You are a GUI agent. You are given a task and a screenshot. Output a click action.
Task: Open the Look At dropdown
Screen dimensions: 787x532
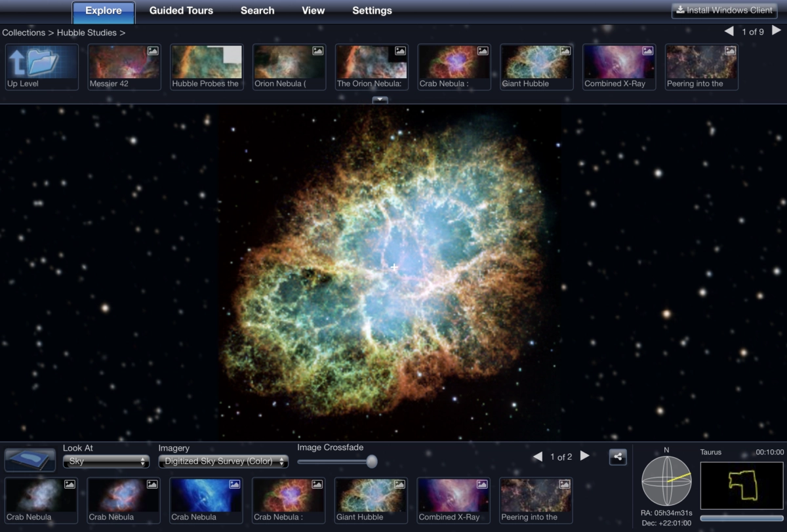coord(106,462)
